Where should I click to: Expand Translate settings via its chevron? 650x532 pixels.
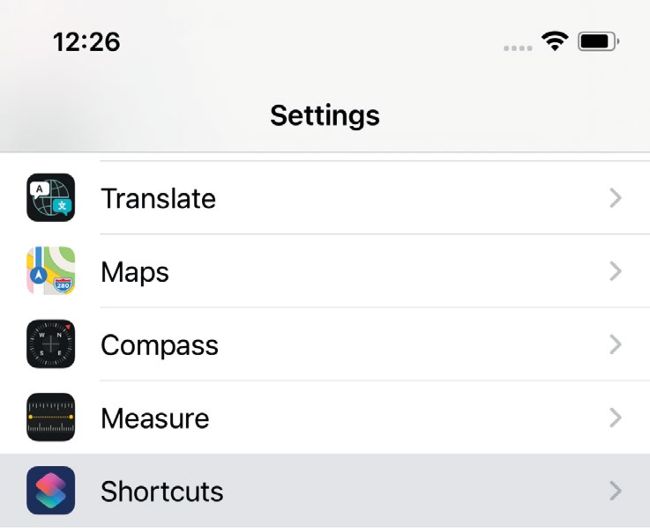(616, 198)
